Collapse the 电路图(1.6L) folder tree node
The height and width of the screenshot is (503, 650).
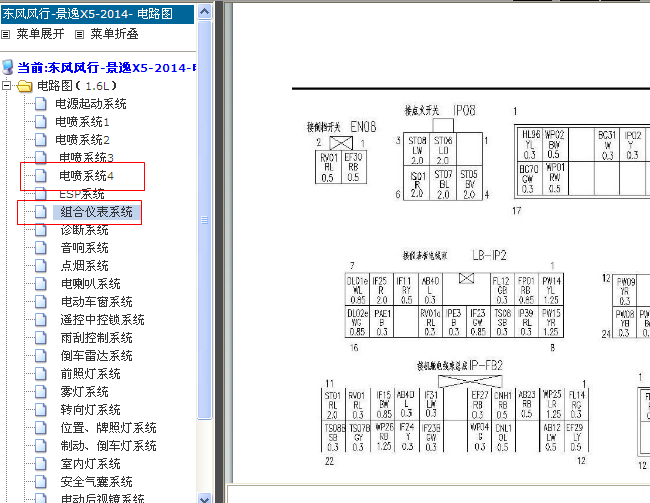coord(6,86)
